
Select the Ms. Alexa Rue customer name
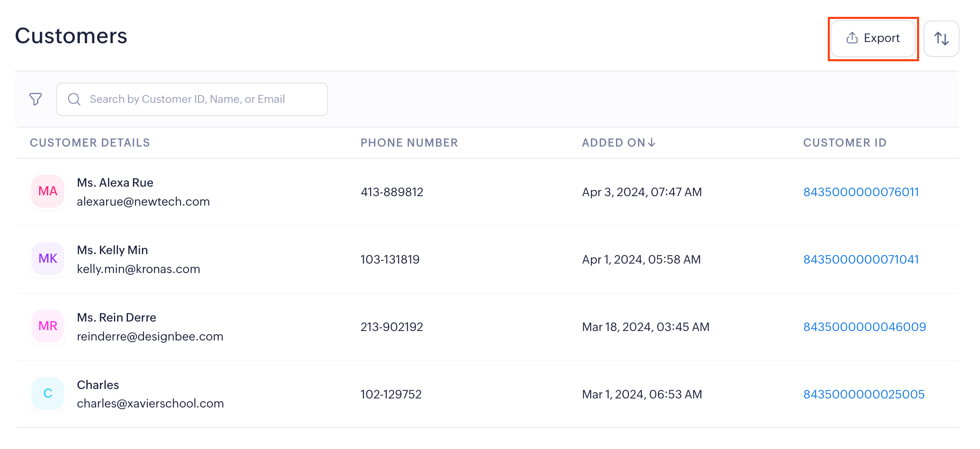pyautogui.click(x=115, y=183)
